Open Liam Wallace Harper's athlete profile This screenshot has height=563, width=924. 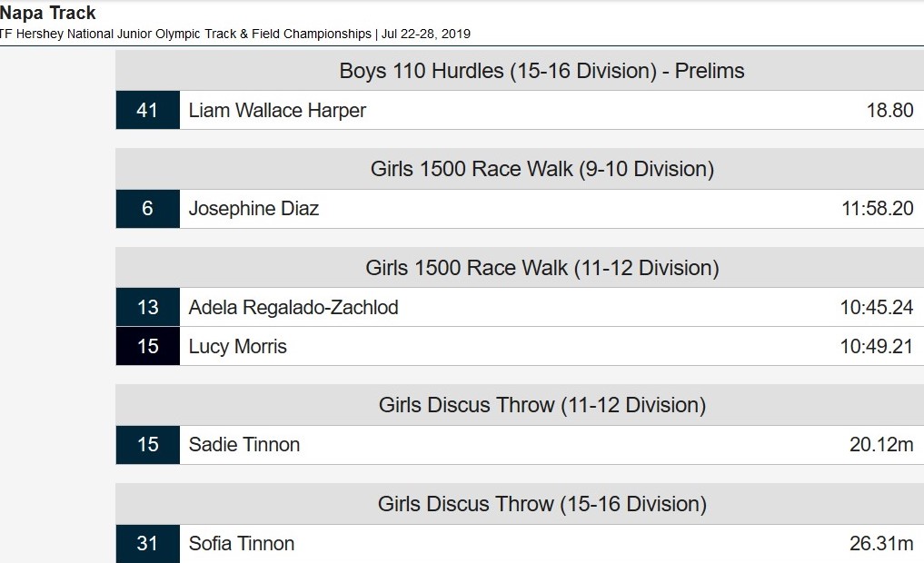pos(277,110)
